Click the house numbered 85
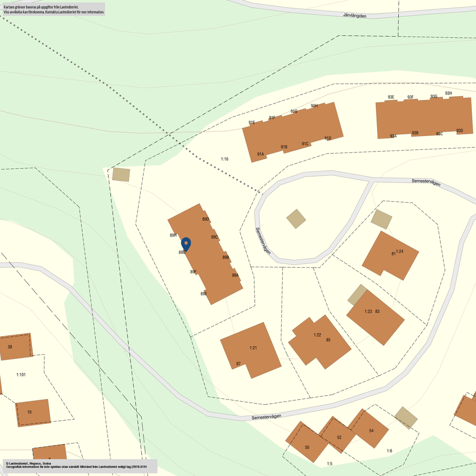 coord(320,342)
